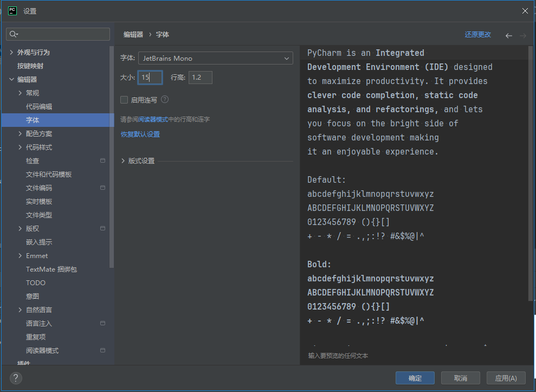Expand the Emmet tree node
Viewport: 536px width, 392px height.
(20, 255)
